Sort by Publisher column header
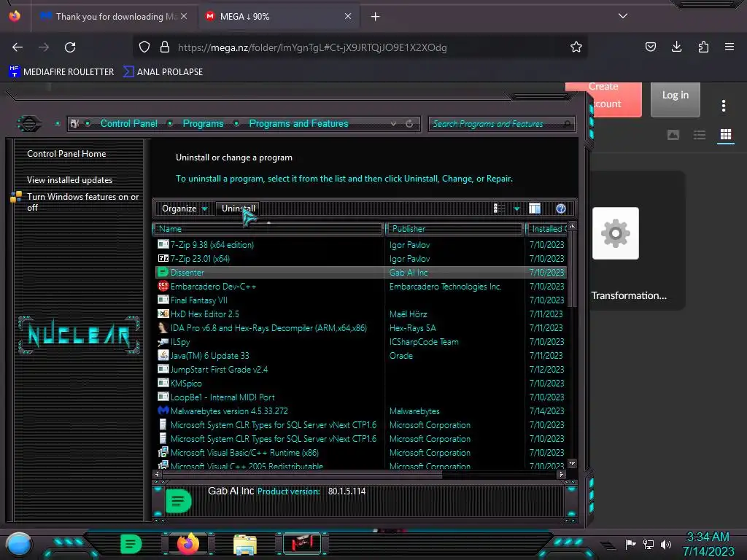 click(x=454, y=229)
